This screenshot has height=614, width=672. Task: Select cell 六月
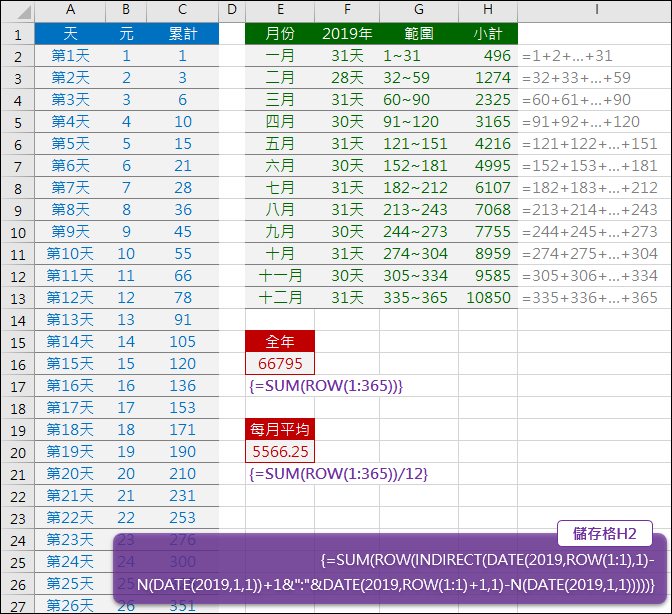(280, 165)
